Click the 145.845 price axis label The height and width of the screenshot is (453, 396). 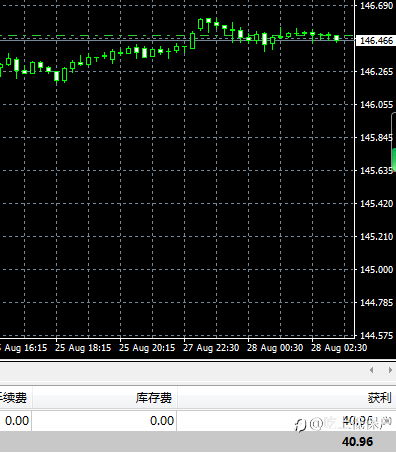[377, 138]
